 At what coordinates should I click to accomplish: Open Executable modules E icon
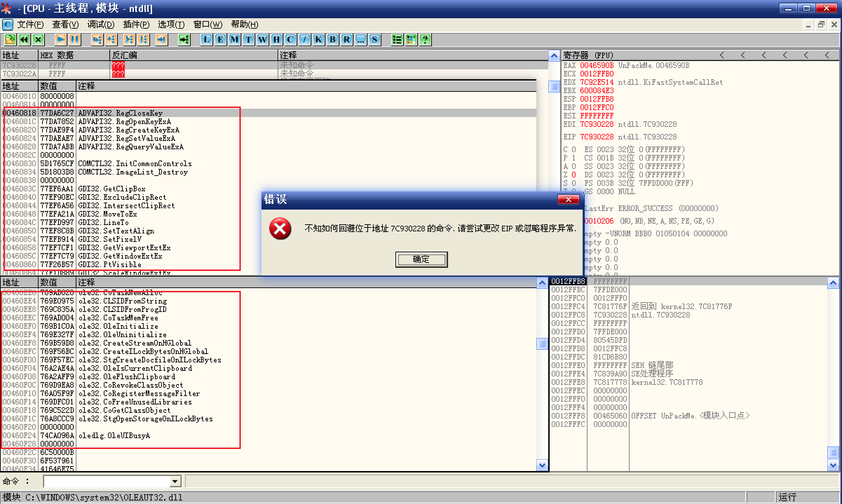pos(220,40)
